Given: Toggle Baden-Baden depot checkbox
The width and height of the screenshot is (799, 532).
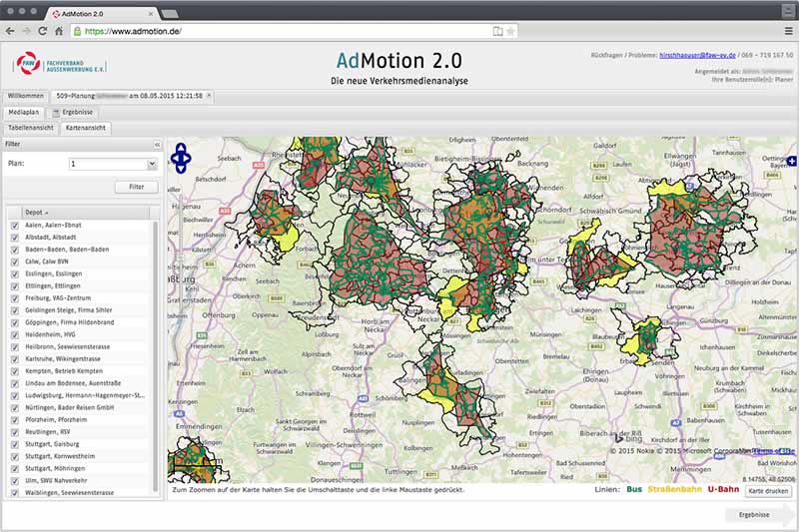Looking at the screenshot, I should [x=14, y=250].
